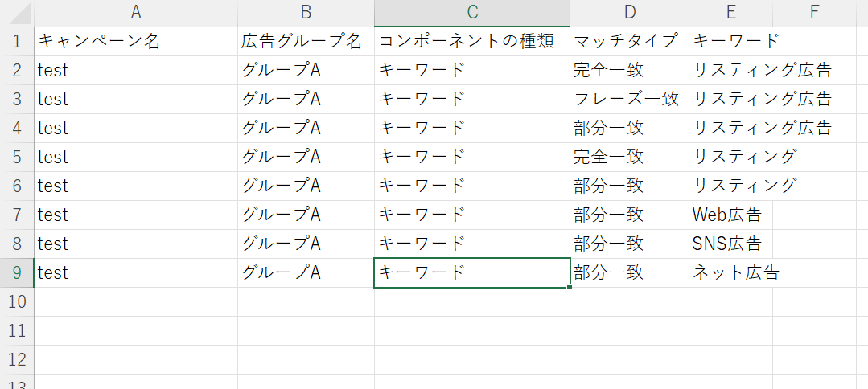
Task: Select column C header
Action: coord(472,14)
